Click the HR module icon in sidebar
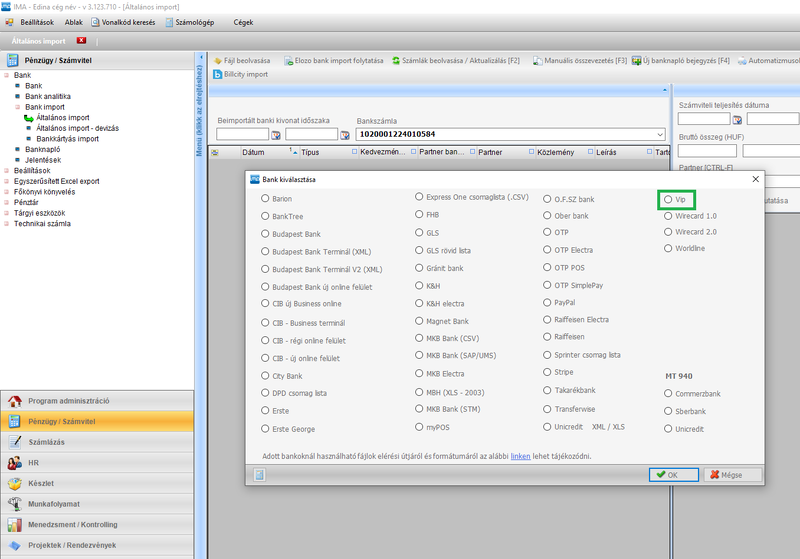The height and width of the screenshot is (559, 800). (15, 463)
